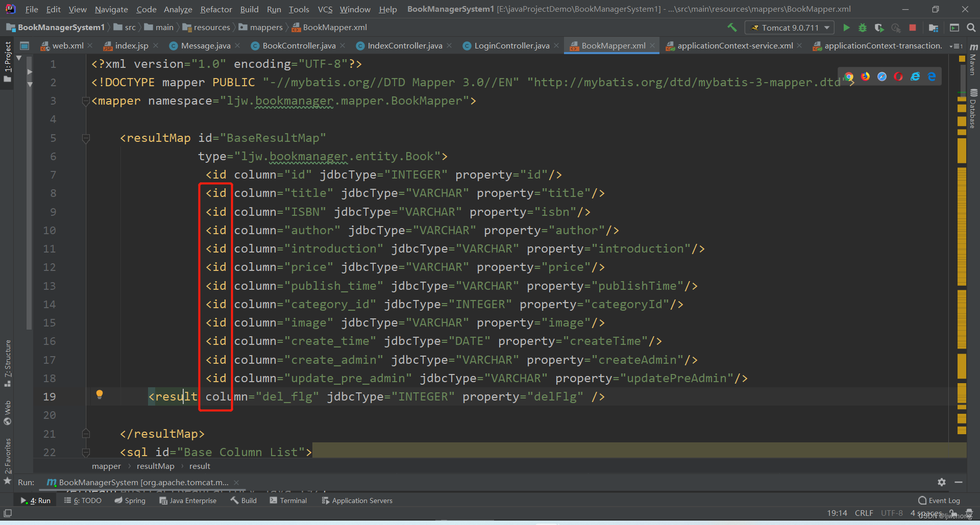Collapse the Base Column List sql element
The width and height of the screenshot is (980, 525).
(x=86, y=452)
